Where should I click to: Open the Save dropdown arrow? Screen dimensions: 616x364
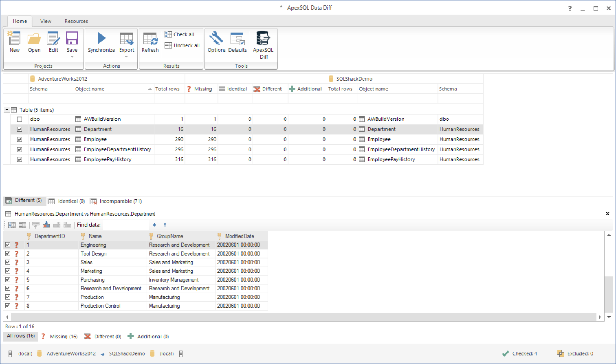point(72,57)
